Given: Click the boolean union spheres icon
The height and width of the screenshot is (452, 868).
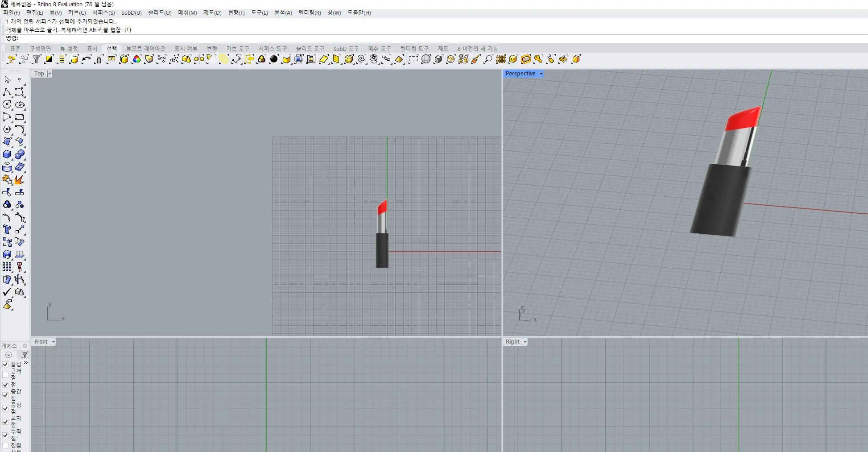Looking at the screenshot, I should [x=20, y=154].
